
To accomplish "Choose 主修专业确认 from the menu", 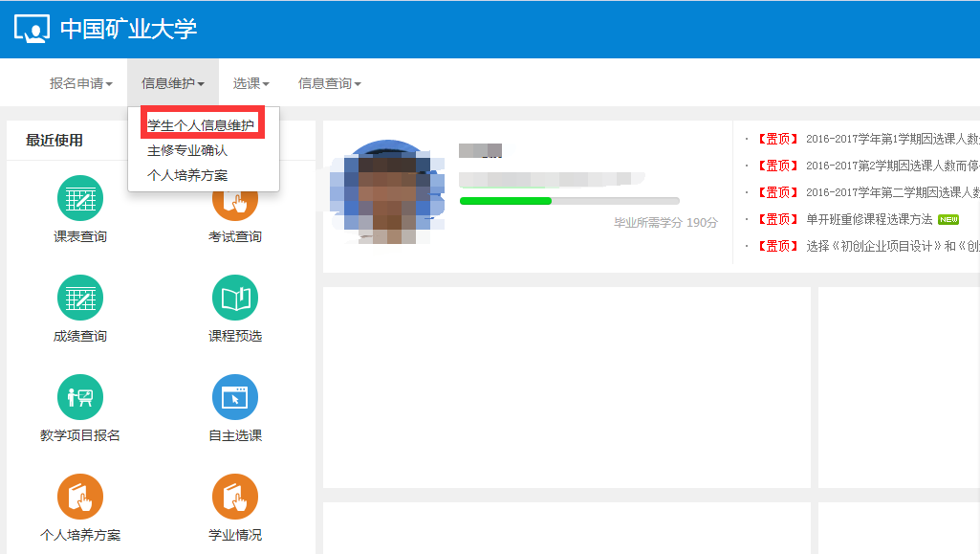I will pyautogui.click(x=187, y=150).
